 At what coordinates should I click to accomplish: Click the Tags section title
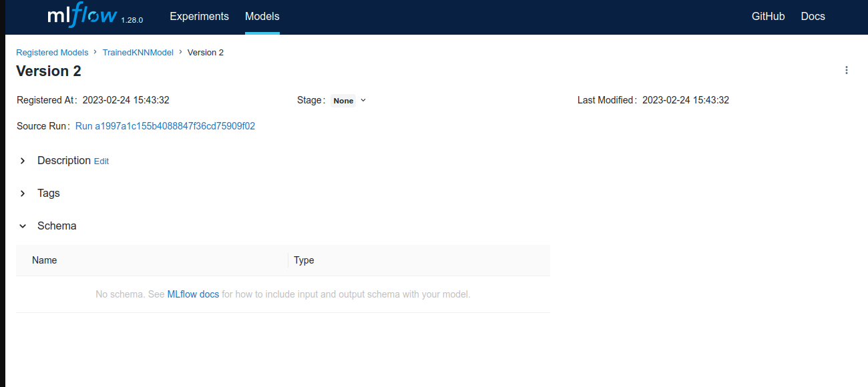point(49,193)
